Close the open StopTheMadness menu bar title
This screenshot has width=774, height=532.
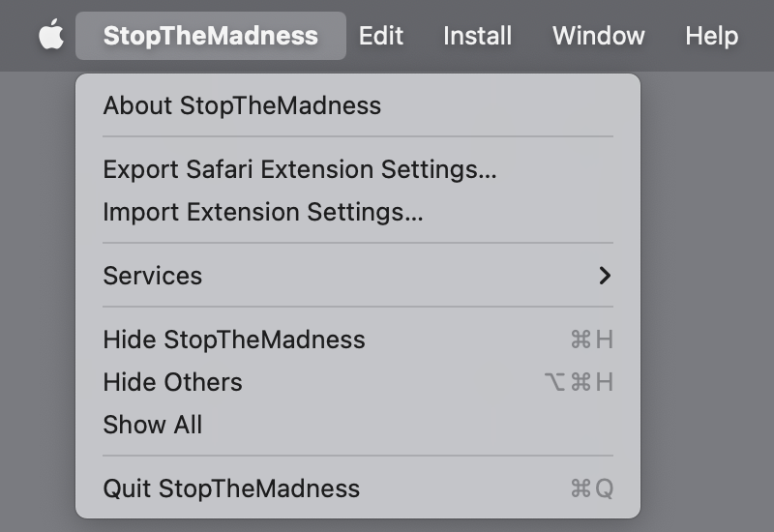click(210, 36)
